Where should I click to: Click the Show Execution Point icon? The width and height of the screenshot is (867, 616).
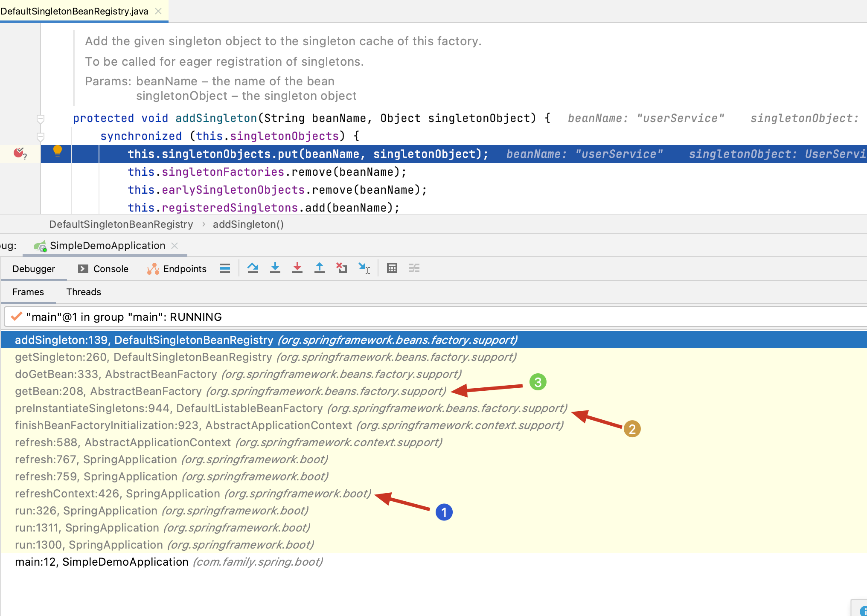tap(225, 268)
